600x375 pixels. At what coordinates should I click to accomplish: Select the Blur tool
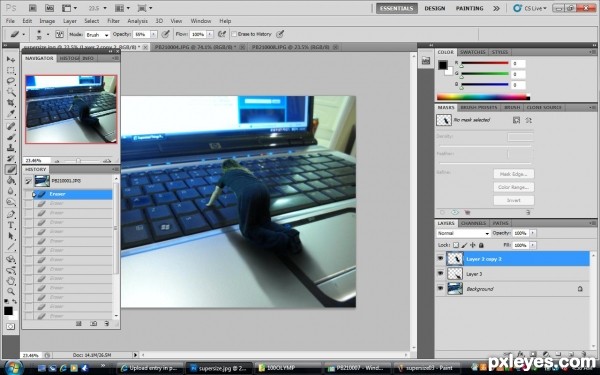[x=11, y=191]
